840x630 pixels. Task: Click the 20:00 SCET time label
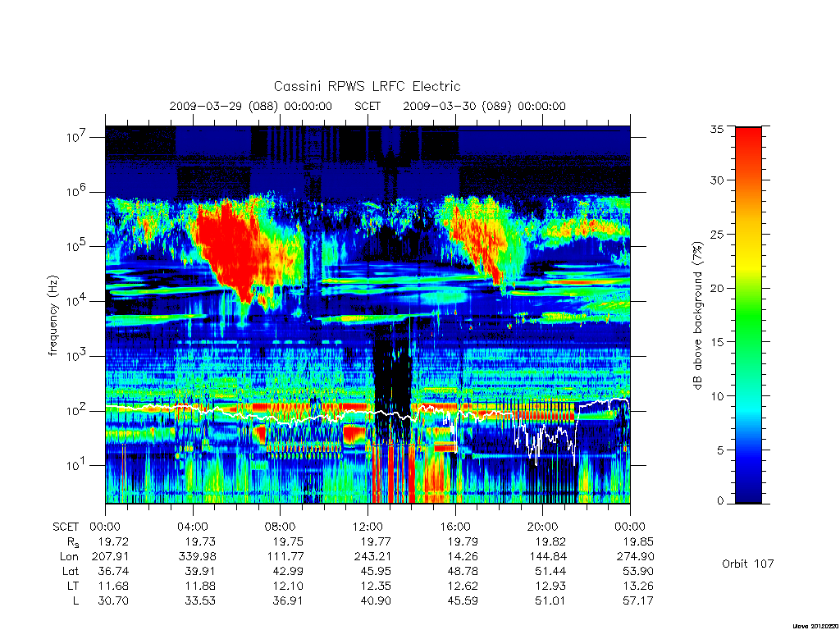tap(543, 527)
